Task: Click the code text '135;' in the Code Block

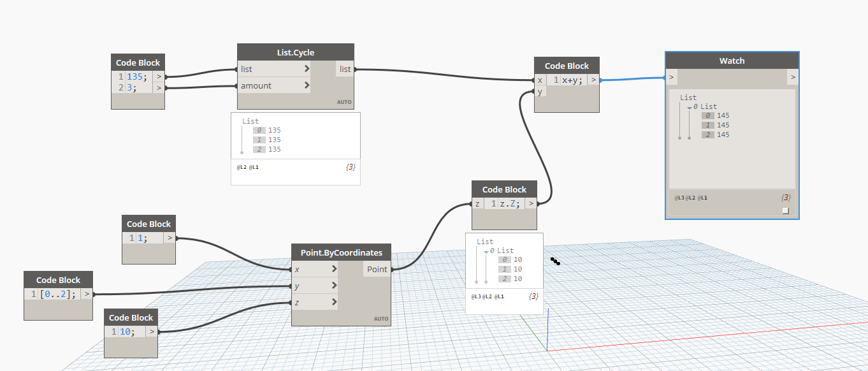Action: (x=136, y=76)
